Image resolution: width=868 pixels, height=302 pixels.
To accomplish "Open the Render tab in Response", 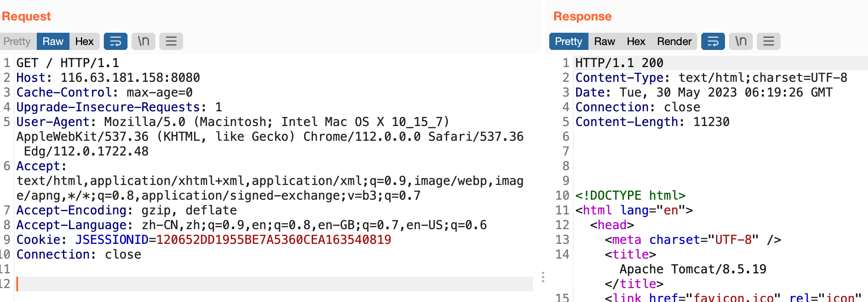I will point(674,41).
